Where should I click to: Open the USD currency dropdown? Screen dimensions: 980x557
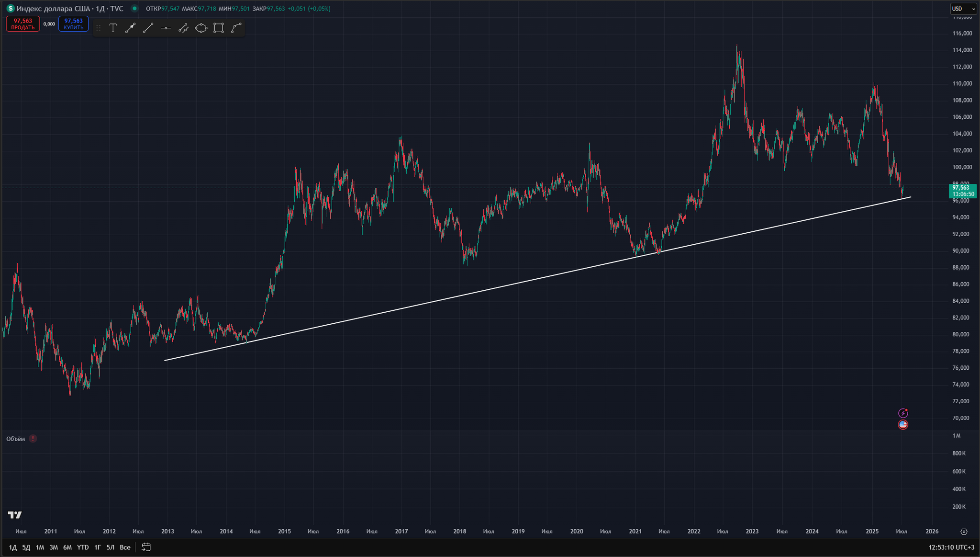(963, 9)
